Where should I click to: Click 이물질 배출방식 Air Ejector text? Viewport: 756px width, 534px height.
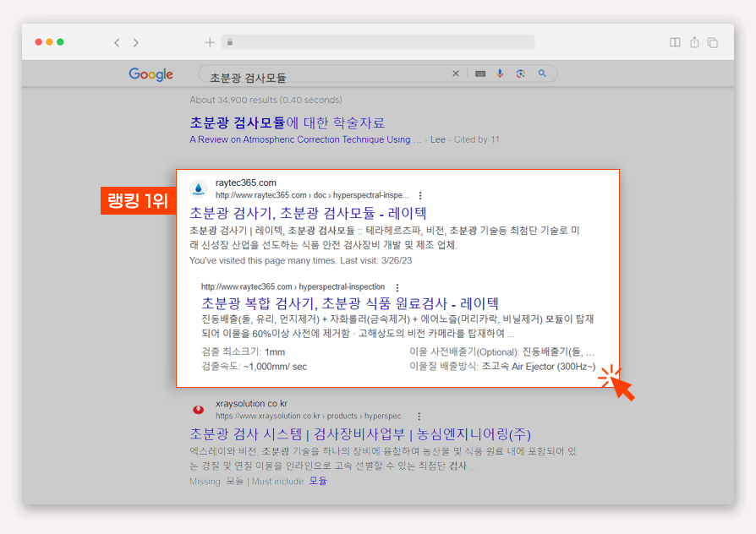(502, 367)
